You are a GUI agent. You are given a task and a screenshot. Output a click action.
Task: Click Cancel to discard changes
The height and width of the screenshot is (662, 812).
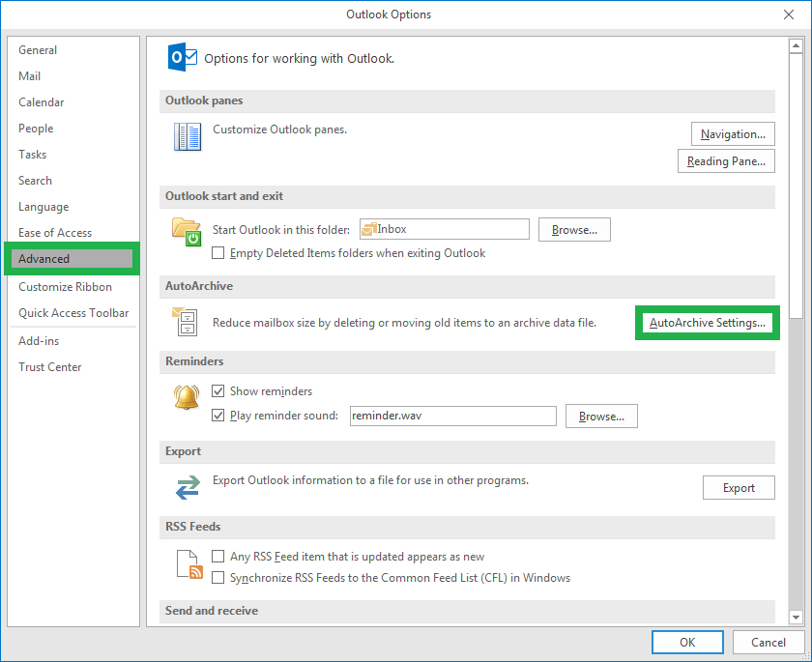[768, 643]
